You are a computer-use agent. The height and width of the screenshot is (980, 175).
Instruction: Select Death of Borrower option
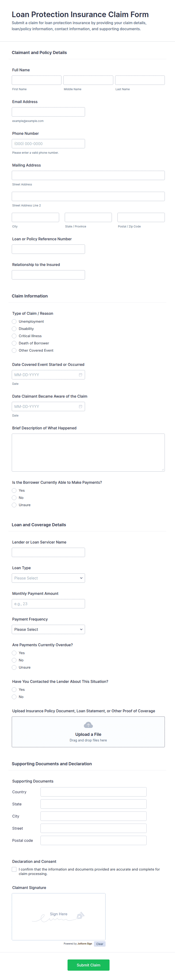(x=14, y=343)
